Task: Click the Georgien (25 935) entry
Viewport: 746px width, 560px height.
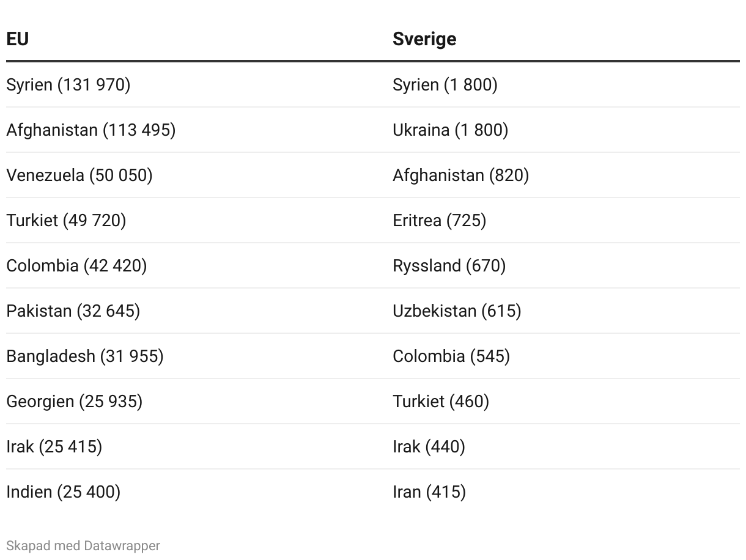Action: [x=75, y=401]
